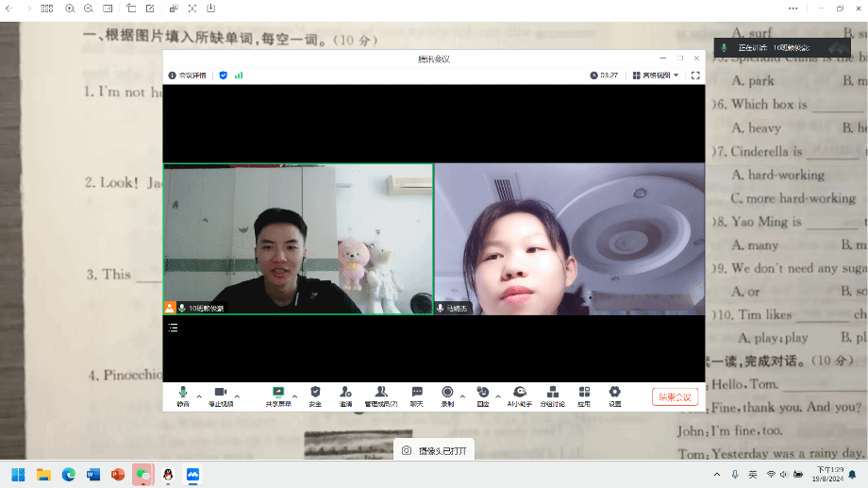The image size is (868, 488).
Task: Open Microsoft Edge from the taskbar
Action: [68, 474]
